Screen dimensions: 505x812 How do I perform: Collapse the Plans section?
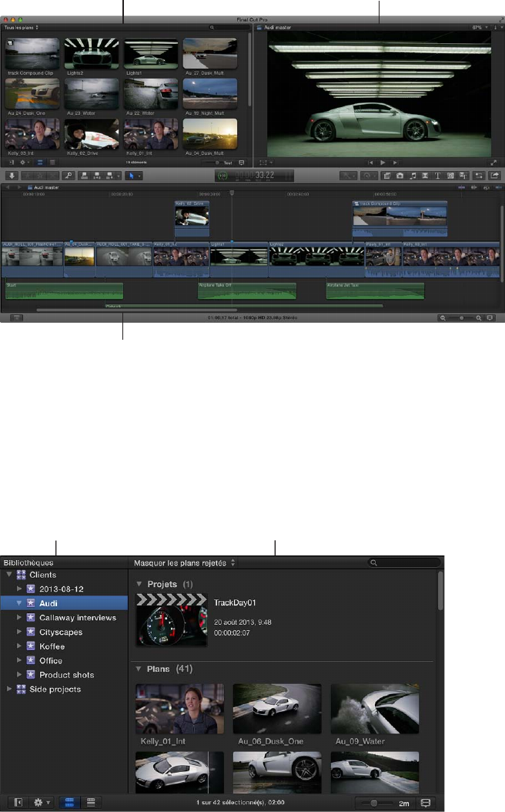click(x=139, y=669)
